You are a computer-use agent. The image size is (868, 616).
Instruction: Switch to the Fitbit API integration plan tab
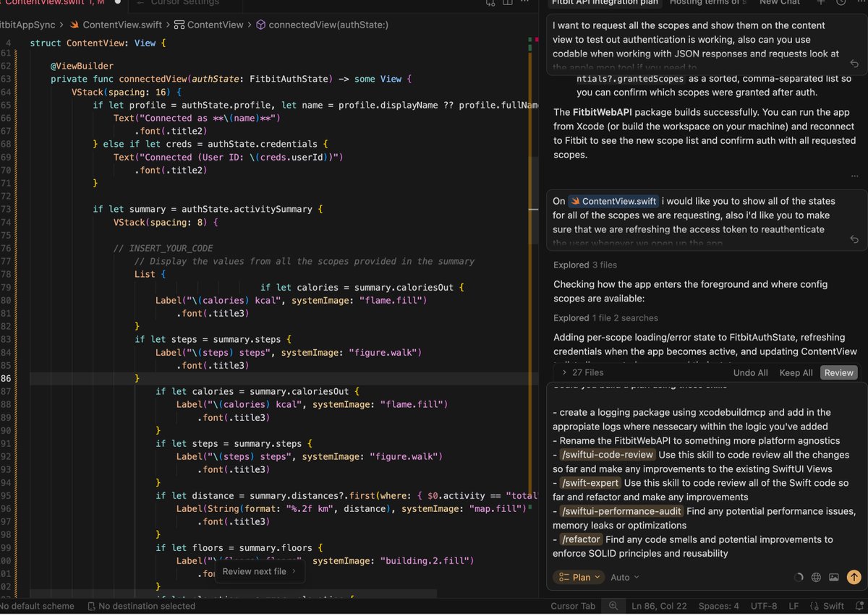tap(605, 3)
